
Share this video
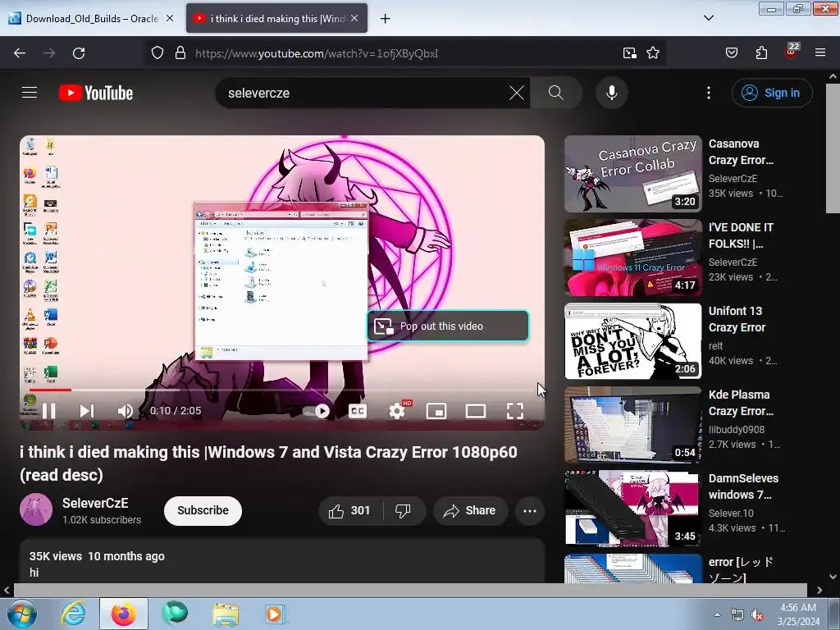click(469, 510)
